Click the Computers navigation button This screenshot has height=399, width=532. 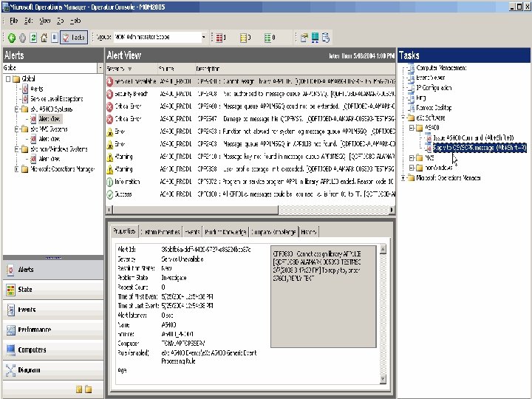tap(53, 349)
